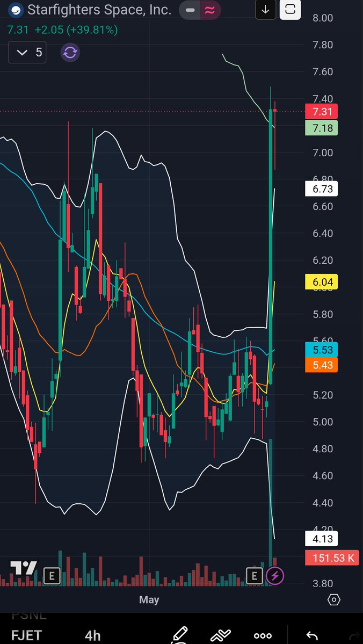Tap the 8.00 price scale label

323,18
